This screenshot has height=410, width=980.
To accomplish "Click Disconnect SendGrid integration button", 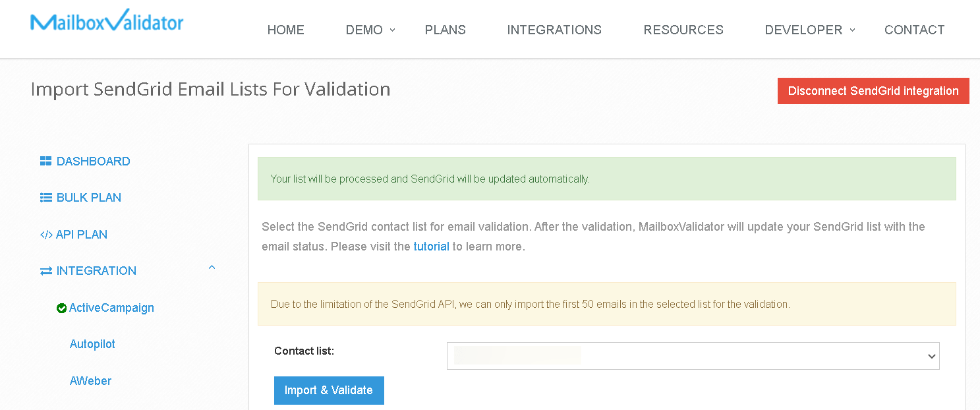I will [x=873, y=91].
